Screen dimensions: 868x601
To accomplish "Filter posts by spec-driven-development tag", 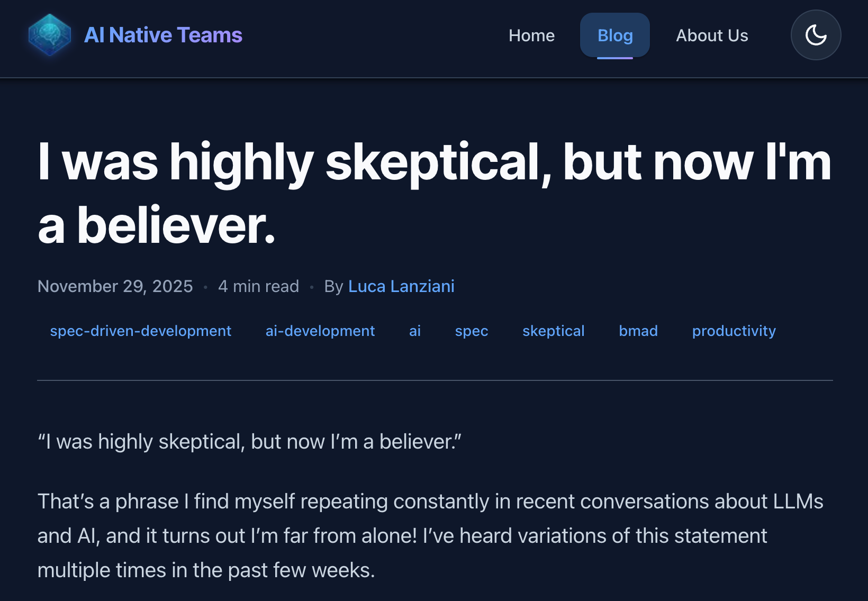I will [x=141, y=331].
